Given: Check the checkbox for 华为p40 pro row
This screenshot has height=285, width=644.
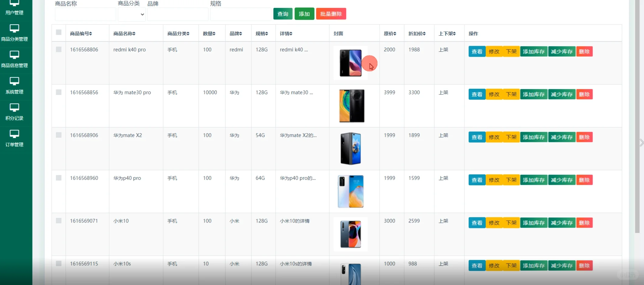Looking at the screenshot, I should 58,178.
